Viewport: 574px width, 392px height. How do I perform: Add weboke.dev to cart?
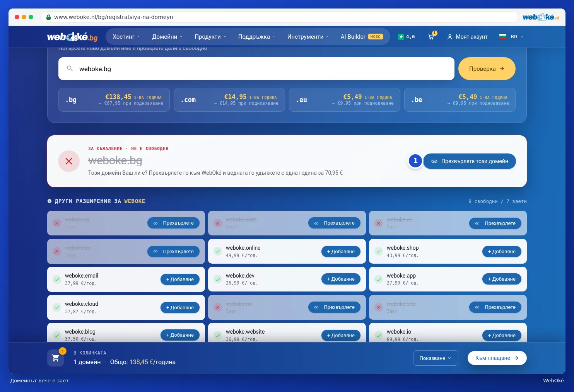pos(341,279)
